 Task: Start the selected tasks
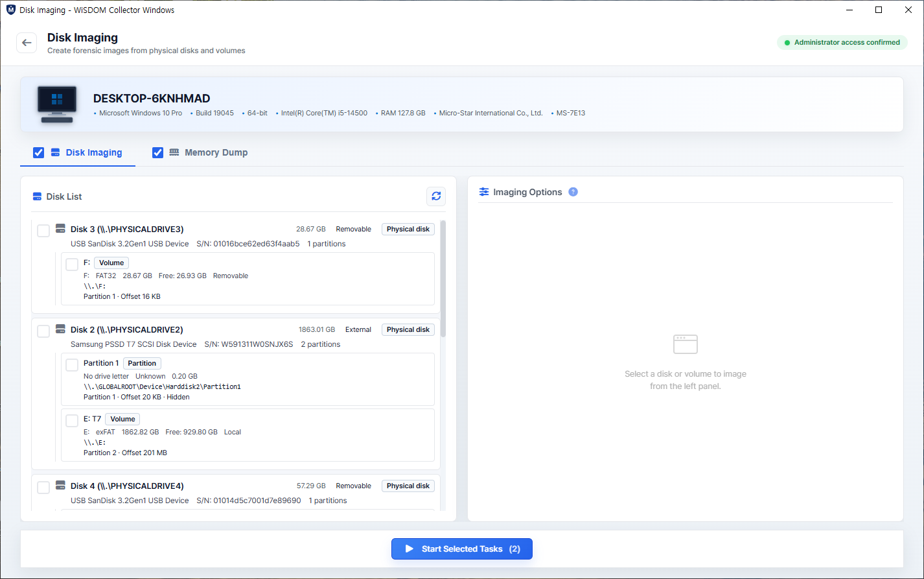[462, 549]
